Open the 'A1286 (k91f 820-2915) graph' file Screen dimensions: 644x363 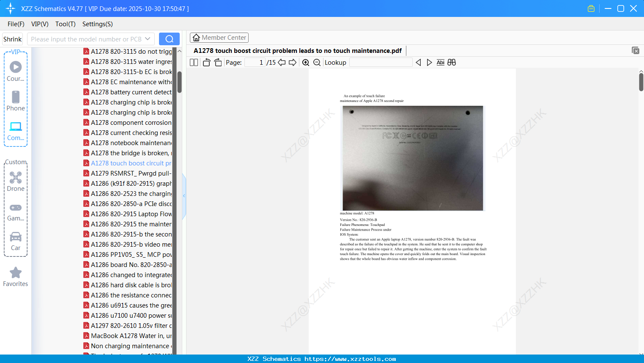pos(127,184)
